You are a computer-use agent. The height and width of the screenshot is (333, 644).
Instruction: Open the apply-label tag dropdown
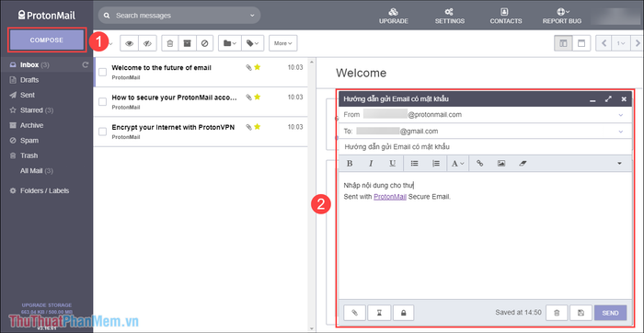point(253,43)
